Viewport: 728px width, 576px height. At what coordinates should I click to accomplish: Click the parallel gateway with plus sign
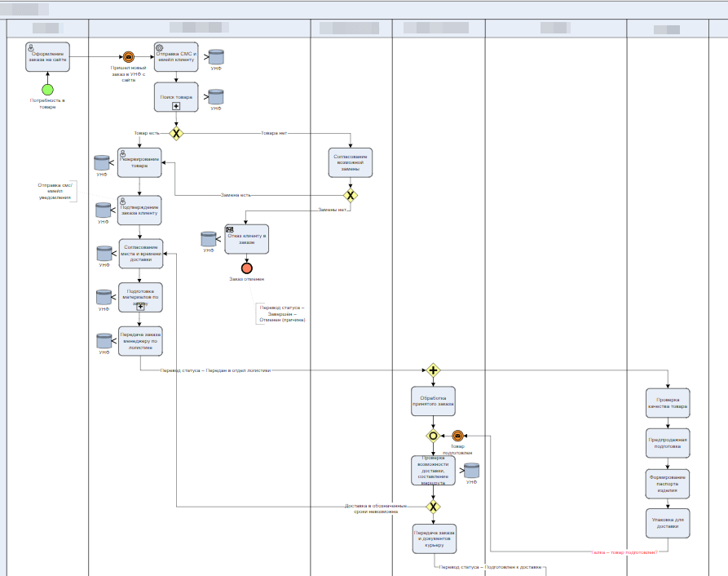tap(433, 370)
